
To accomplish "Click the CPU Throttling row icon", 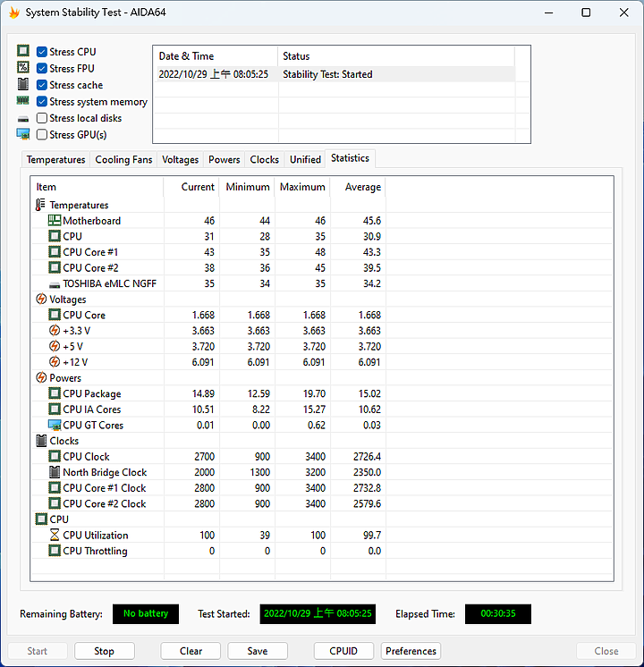I will [54, 551].
